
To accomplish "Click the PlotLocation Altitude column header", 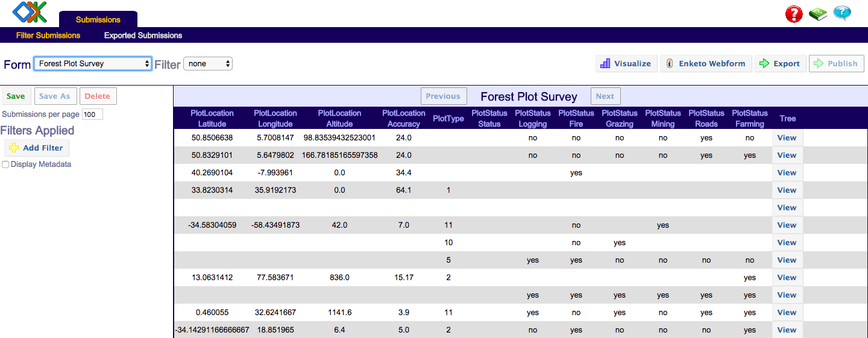I will (339, 118).
